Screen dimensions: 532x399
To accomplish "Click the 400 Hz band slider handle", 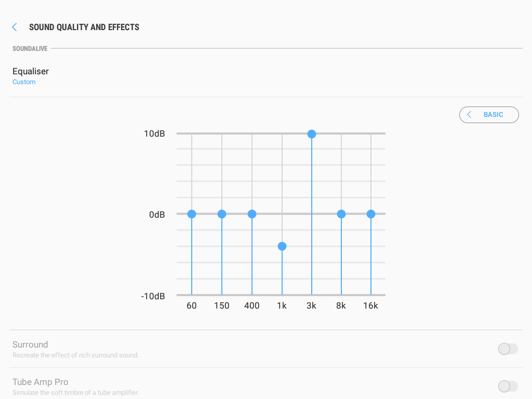I will [x=252, y=214].
